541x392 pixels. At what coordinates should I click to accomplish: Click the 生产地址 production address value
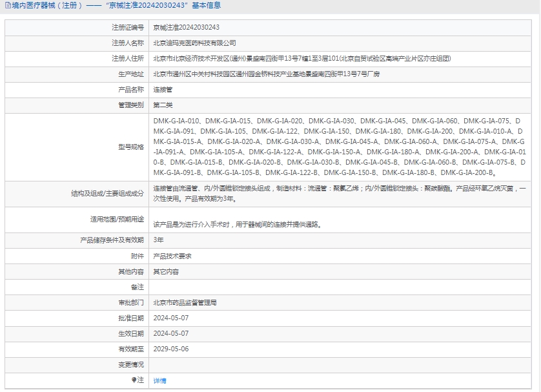click(266, 74)
